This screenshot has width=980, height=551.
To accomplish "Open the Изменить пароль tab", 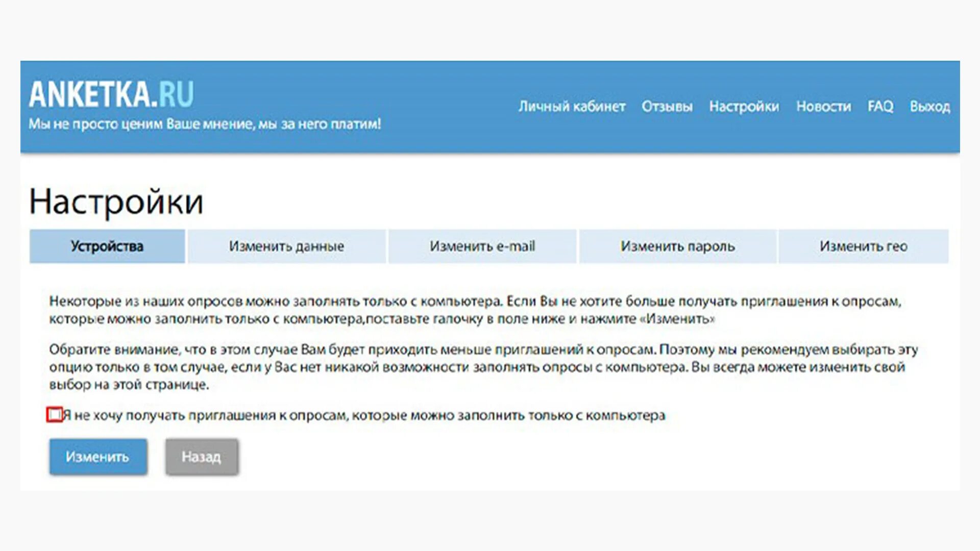I will pos(677,246).
